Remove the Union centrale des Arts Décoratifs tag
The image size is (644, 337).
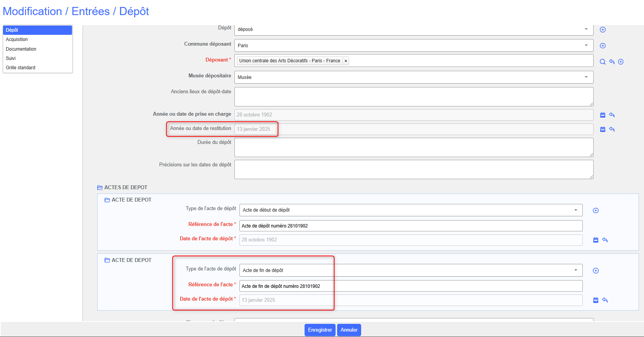(x=346, y=61)
